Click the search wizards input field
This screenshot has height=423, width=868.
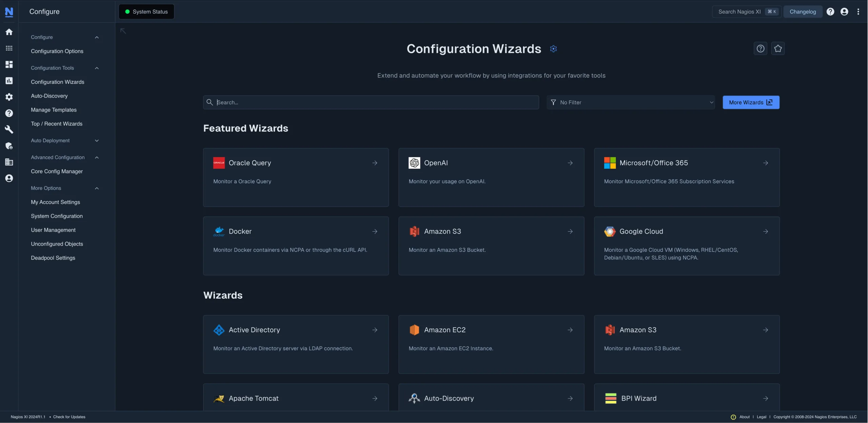[x=370, y=102]
